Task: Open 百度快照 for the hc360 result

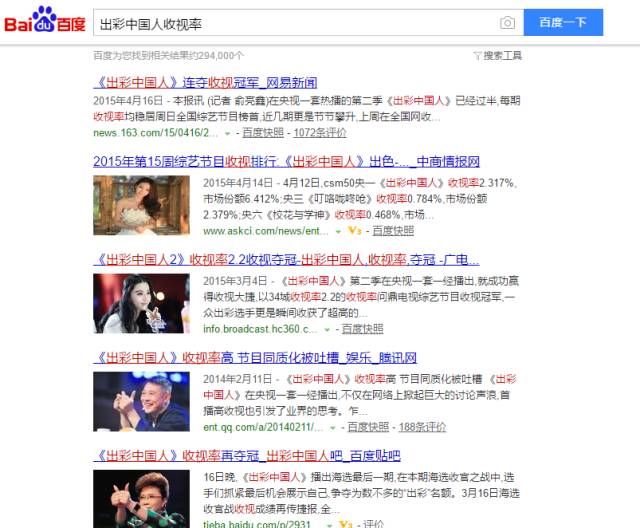Action: (x=362, y=329)
